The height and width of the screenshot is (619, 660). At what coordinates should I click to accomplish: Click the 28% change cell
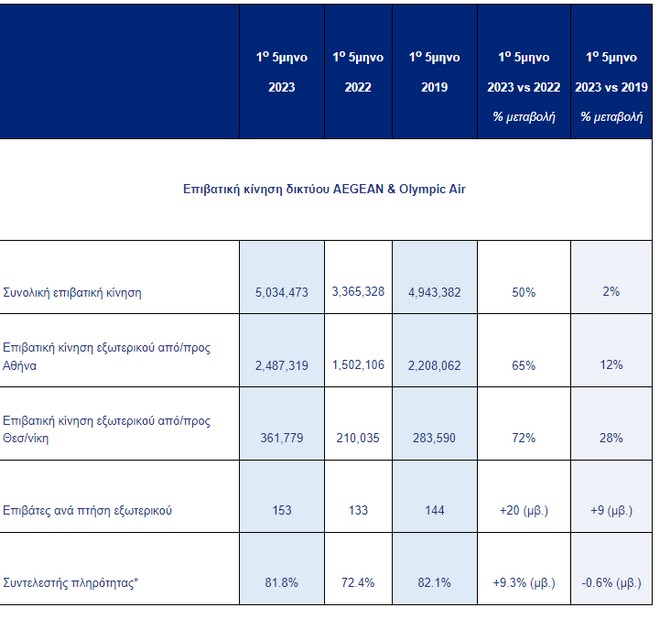[611, 438]
